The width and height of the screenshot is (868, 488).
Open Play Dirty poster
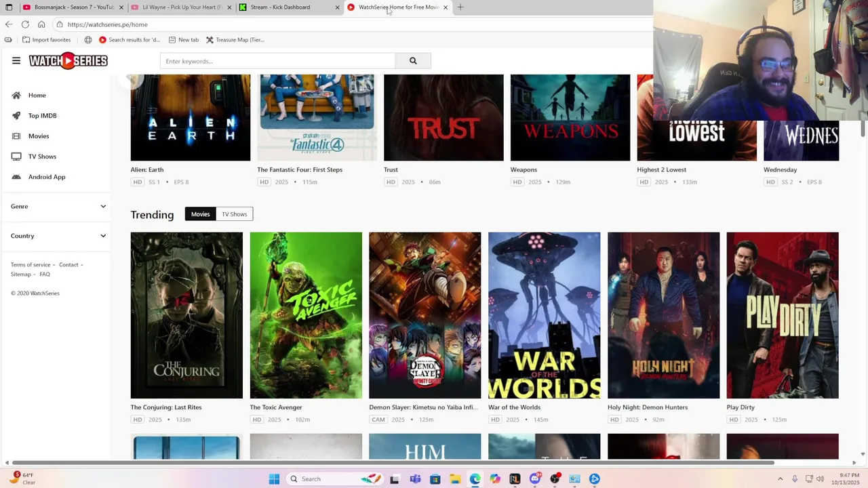pos(783,315)
